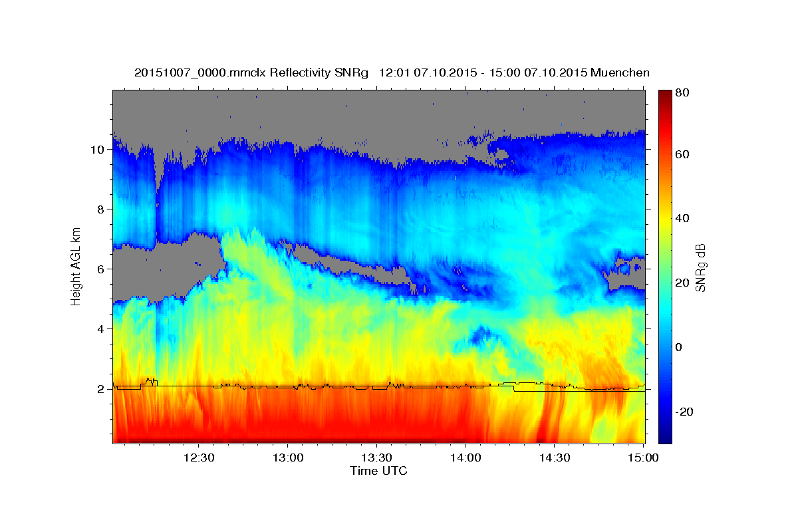Click the 13:00 time tick label
The height and width of the screenshot is (532, 798).
click(287, 458)
